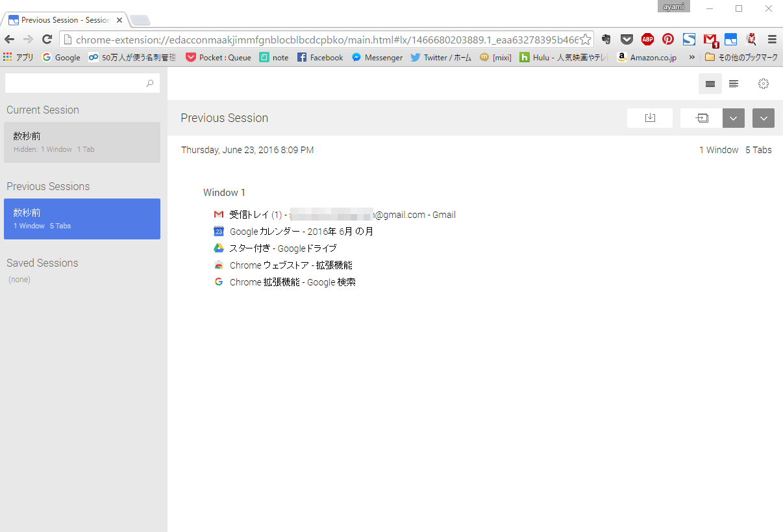
Task: Open the rightmost session actions dropdown
Action: pyautogui.click(x=764, y=118)
